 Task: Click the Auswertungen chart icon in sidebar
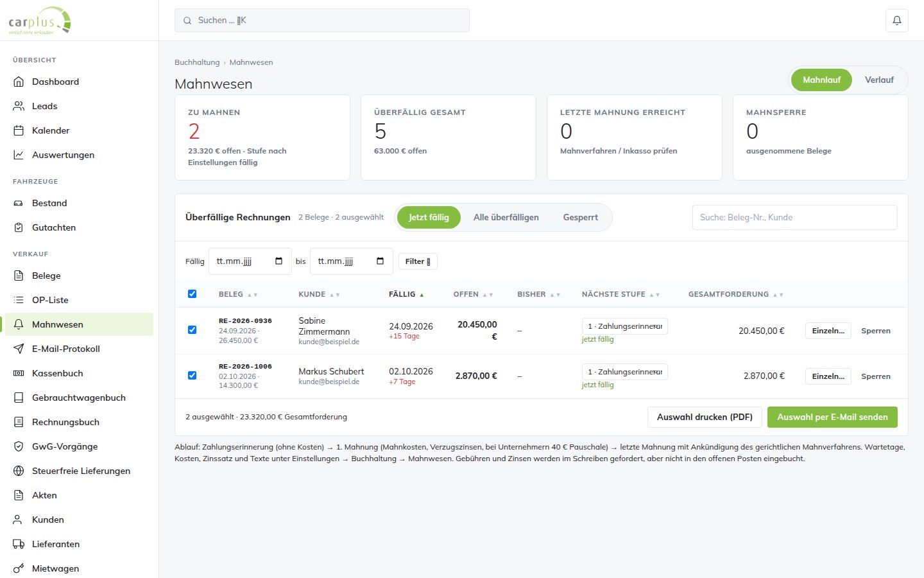(19, 155)
